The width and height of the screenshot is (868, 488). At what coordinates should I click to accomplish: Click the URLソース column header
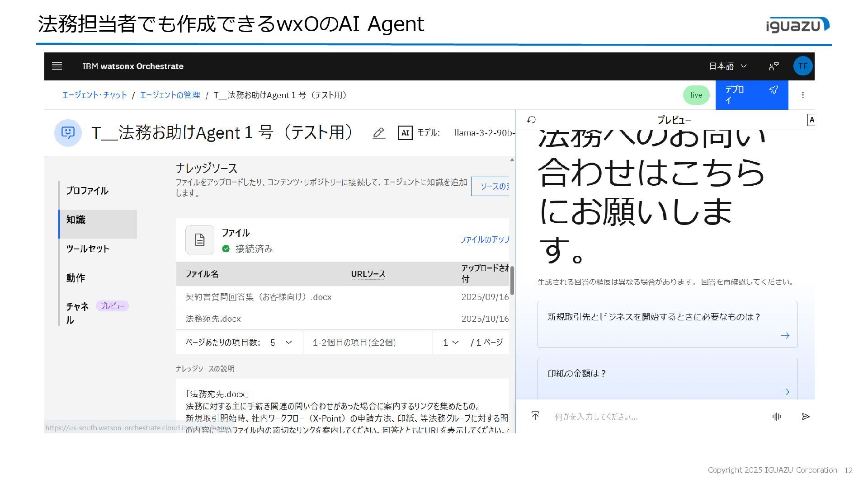tap(368, 274)
